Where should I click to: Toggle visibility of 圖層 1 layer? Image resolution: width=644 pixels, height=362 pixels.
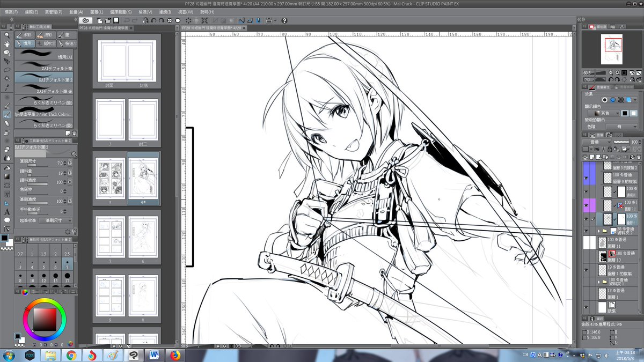click(x=586, y=293)
